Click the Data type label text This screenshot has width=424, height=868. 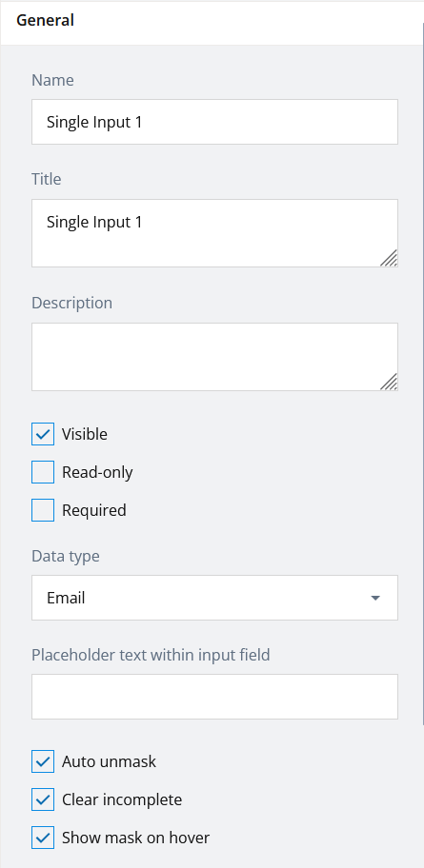click(x=66, y=557)
